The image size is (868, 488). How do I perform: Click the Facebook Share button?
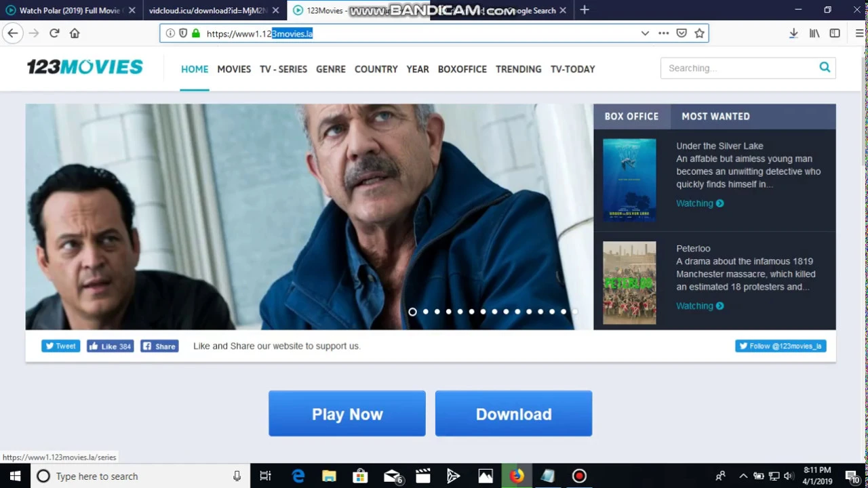pos(159,346)
